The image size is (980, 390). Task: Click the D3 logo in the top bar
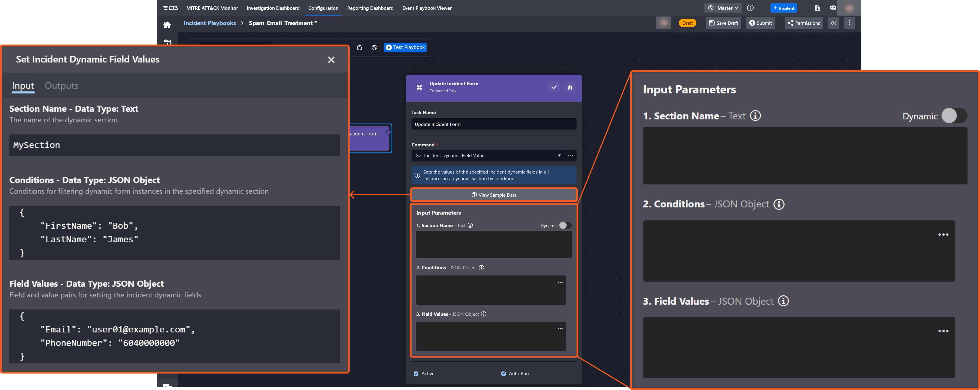coord(170,8)
